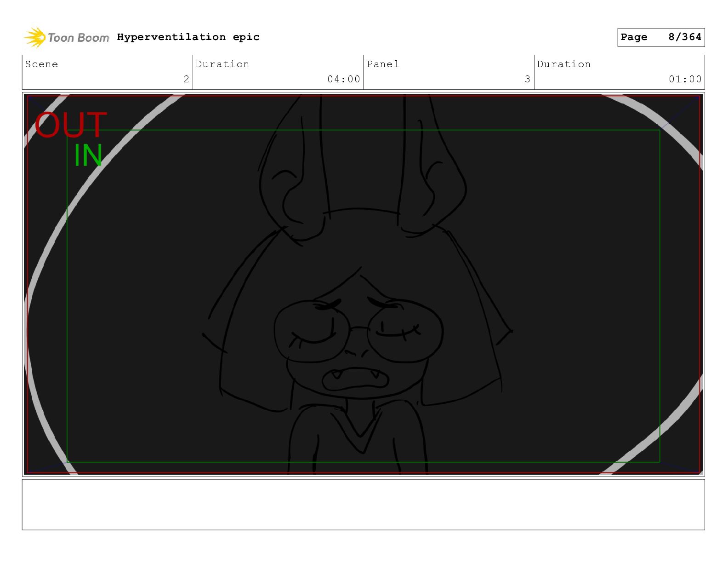This screenshot has height=563, width=728.
Task: Select the scene number 2
Action: click(x=186, y=79)
